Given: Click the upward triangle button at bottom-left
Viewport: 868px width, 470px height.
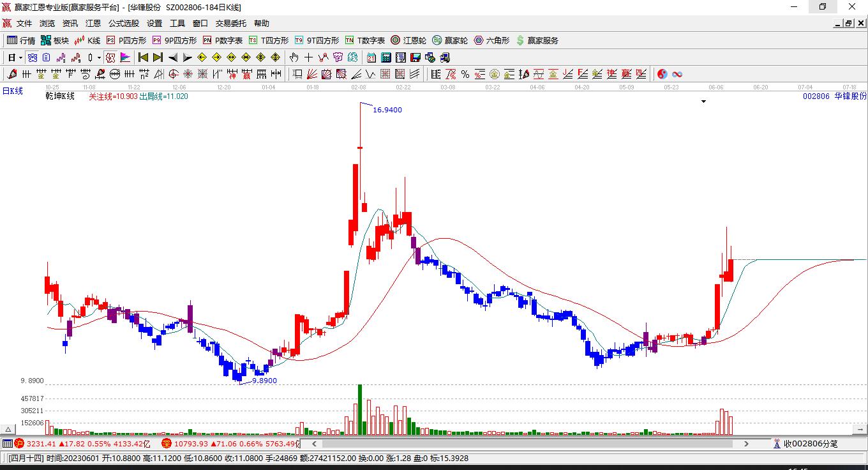Looking at the screenshot, I should click(8, 430).
